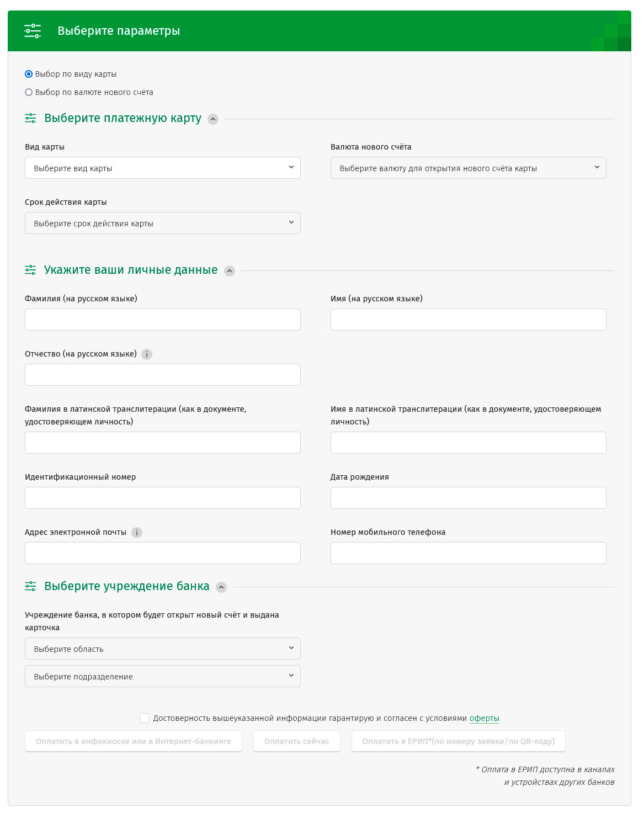The image size is (644, 818).
Task: Open the «Вид карты» dropdown
Action: [x=162, y=167]
